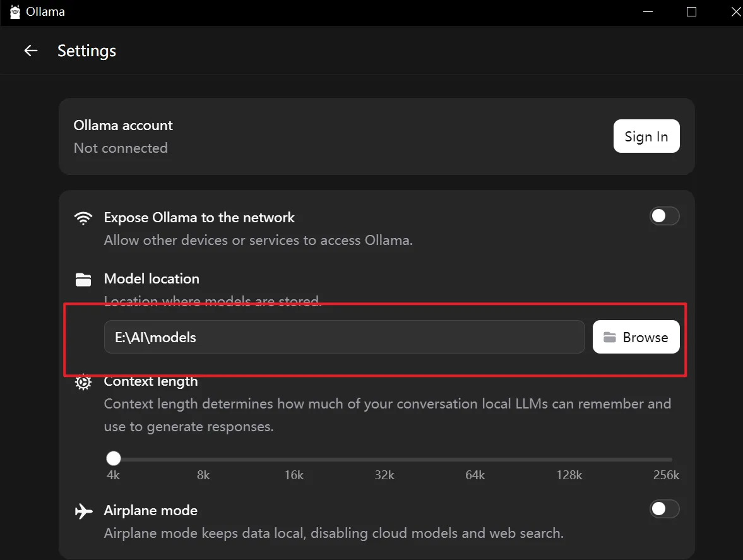Turn on the Airplane mode switch

tap(664, 509)
